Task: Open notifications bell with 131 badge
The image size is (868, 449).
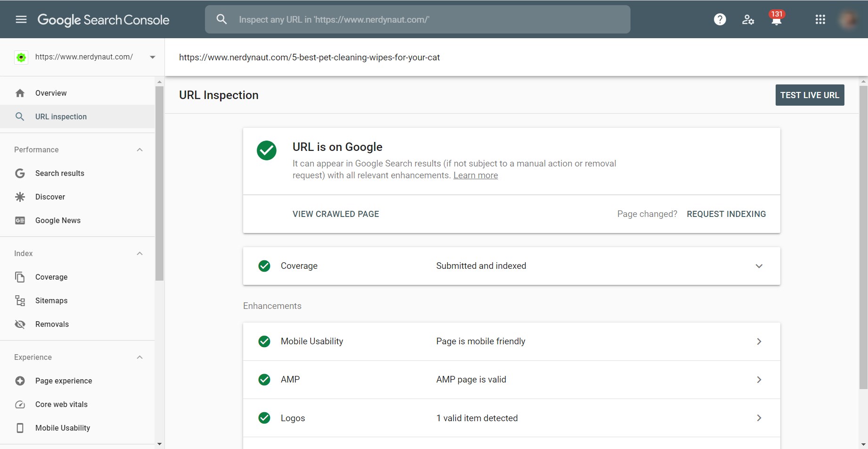Action: (777, 18)
